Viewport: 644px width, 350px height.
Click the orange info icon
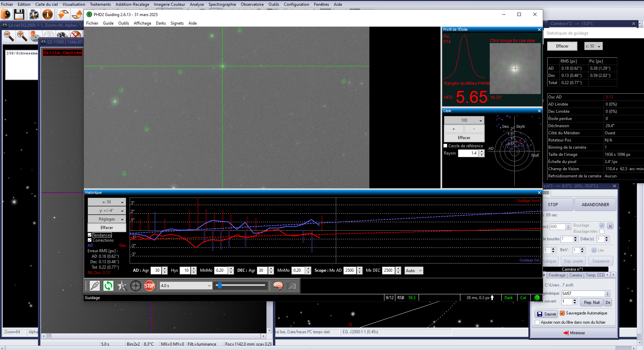point(48,14)
